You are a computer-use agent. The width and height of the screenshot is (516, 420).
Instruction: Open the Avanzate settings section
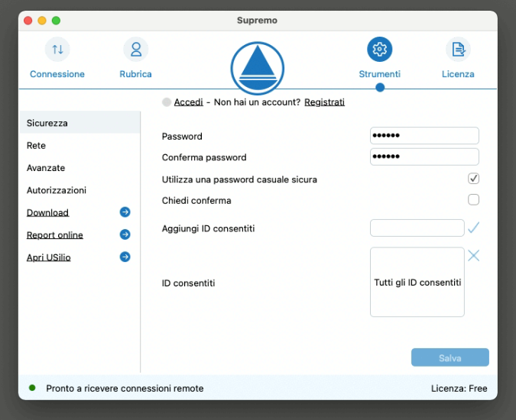tap(80, 168)
